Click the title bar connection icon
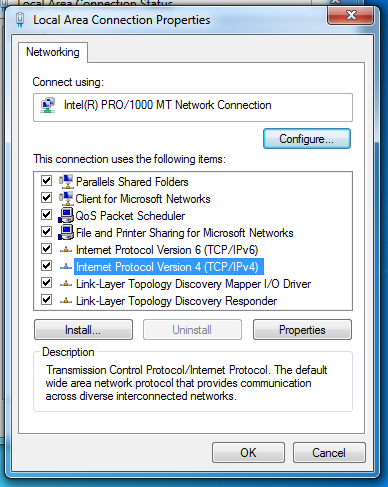Screen dimensions: 388x487 click(20, 20)
